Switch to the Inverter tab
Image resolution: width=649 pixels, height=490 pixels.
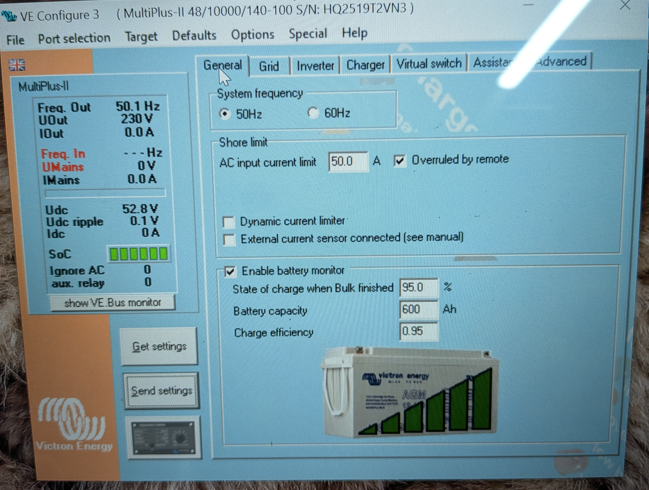pos(315,66)
